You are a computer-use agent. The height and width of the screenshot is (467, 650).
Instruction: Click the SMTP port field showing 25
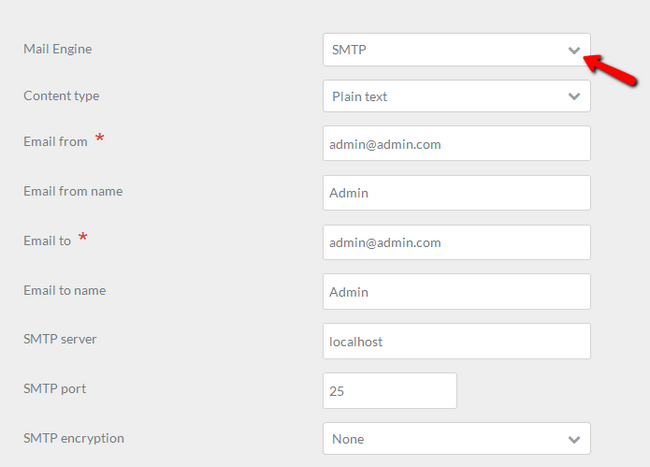click(x=389, y=390)
